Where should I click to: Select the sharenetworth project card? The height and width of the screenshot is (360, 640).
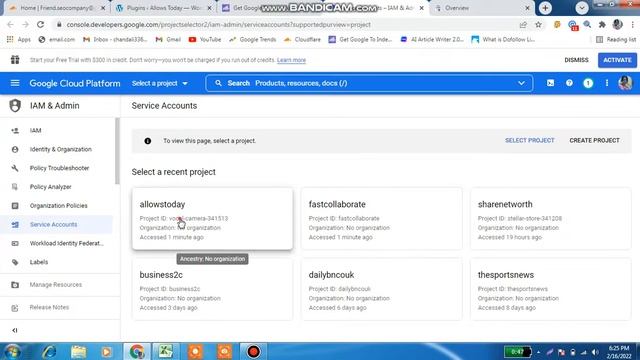coord(551,219)
